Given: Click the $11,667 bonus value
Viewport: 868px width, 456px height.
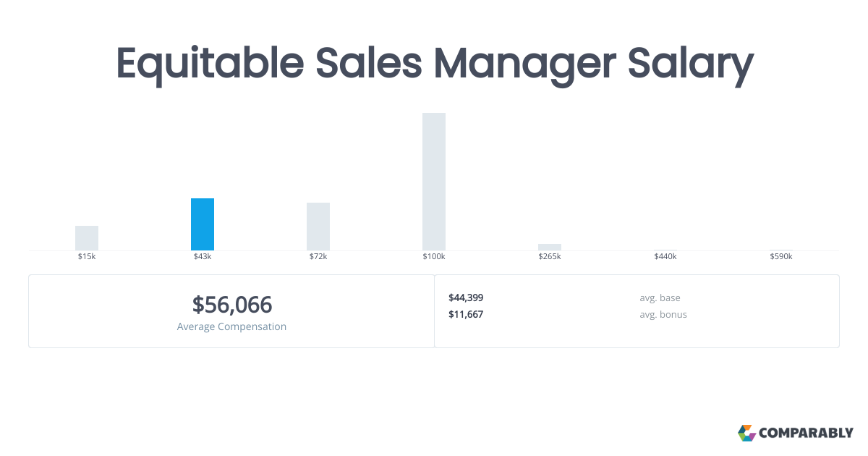Looking at the screenshot, I should click(466, 314).
